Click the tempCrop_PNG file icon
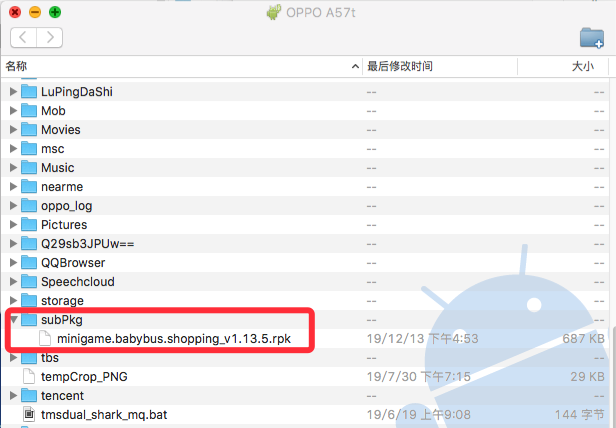This screenshot has height=428, width=616. point(29,377)
